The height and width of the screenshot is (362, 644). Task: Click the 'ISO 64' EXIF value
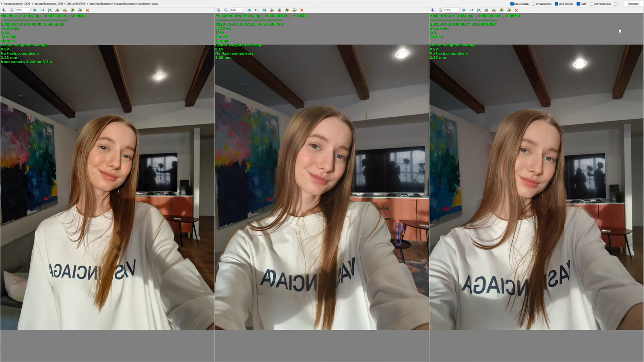point(436,37)
